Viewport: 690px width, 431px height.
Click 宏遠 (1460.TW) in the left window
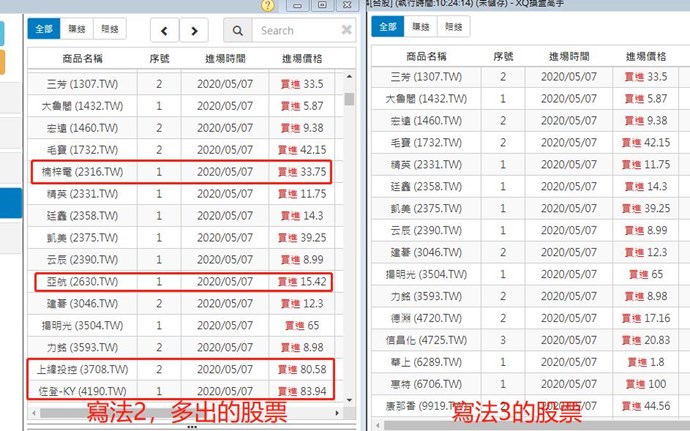[82, 128]
